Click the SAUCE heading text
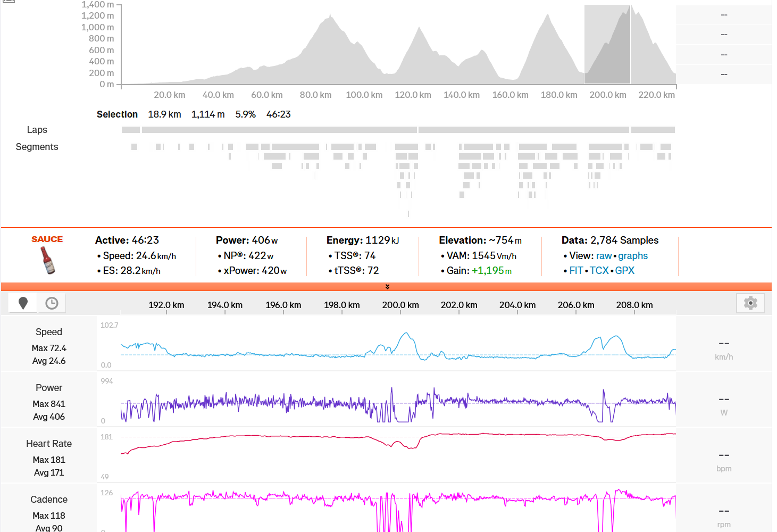Image resolution: width=777 pixels, height=532 pixels. tap(47, 239)
